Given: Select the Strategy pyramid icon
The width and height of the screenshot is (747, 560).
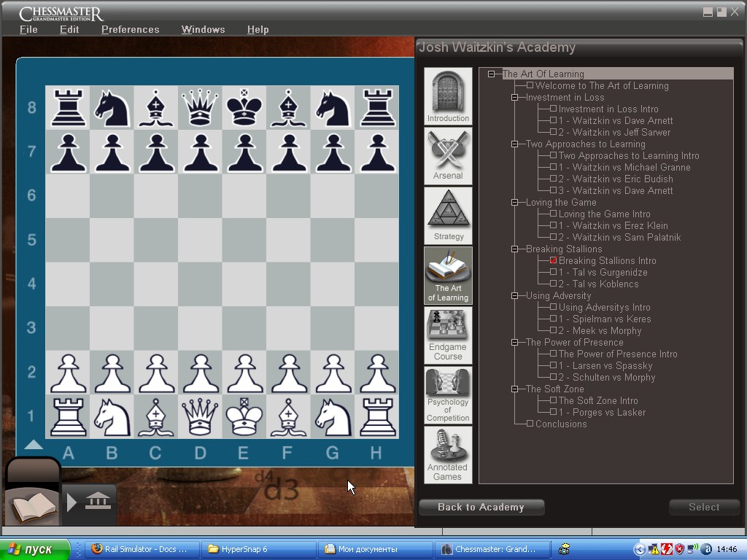Looking at the screenshot, I should (448, 216).
